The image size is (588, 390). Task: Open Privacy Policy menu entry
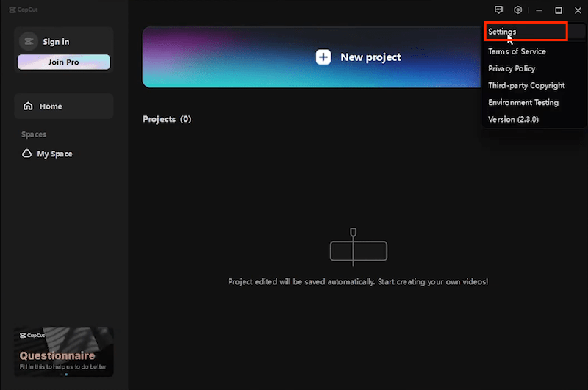click(512, 68)
